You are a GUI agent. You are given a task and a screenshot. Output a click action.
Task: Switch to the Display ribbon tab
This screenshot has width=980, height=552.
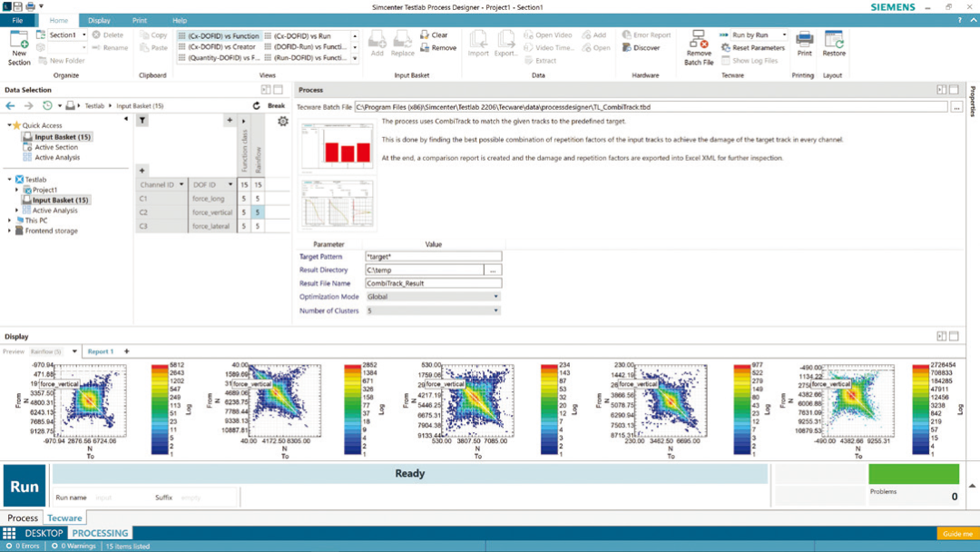99,21
